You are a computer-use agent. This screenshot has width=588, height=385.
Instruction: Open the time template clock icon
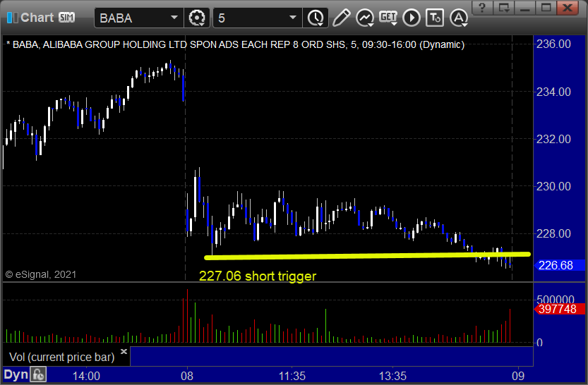316,18
